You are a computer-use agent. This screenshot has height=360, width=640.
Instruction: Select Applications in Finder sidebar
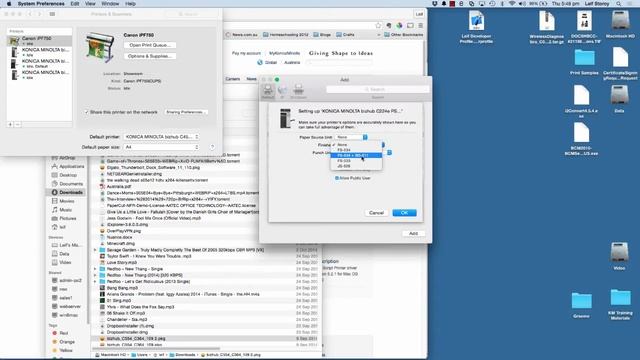click(67, 167)
